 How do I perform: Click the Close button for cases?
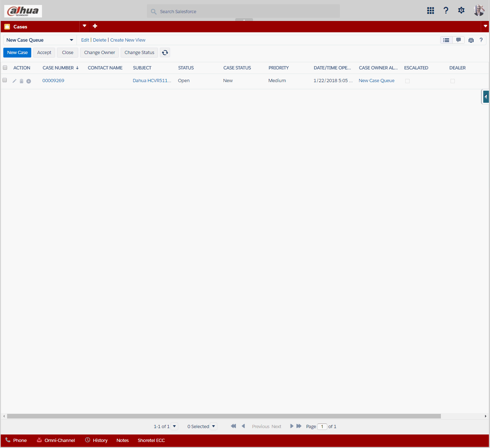click(x=68, y=53)
